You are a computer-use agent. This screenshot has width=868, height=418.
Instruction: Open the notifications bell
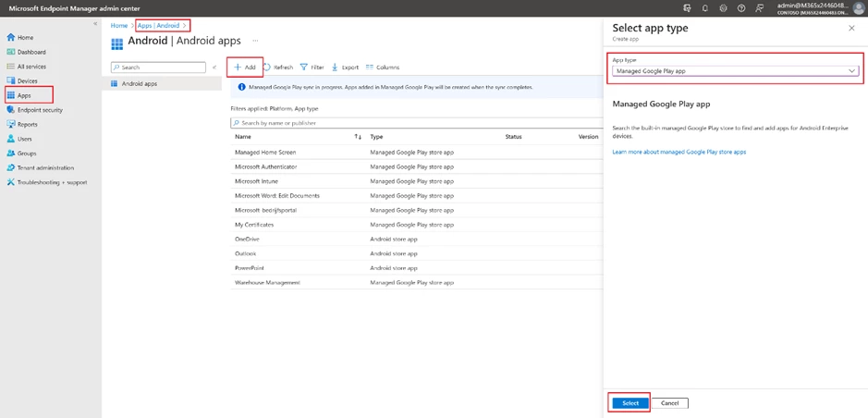[x=705, y=8]
